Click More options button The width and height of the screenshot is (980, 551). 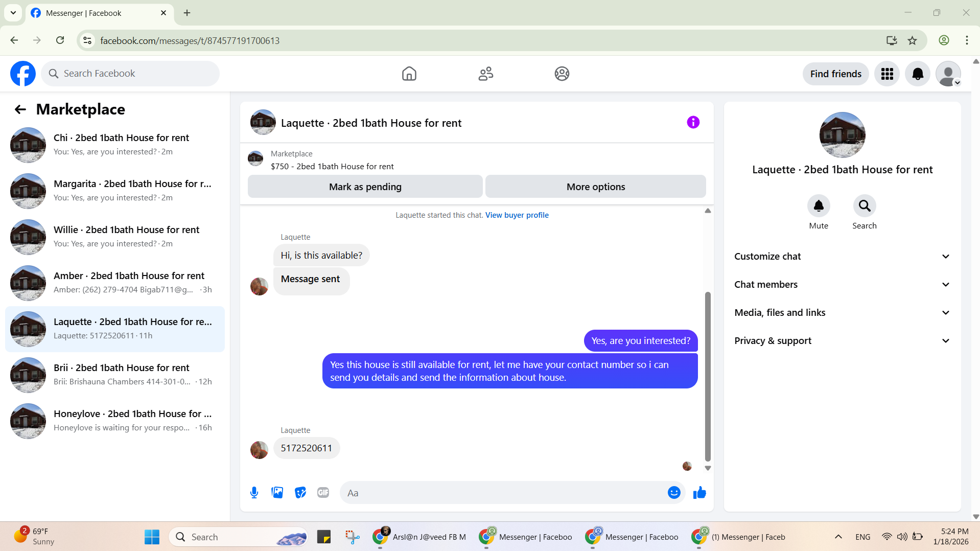click(x=596, y=187)
